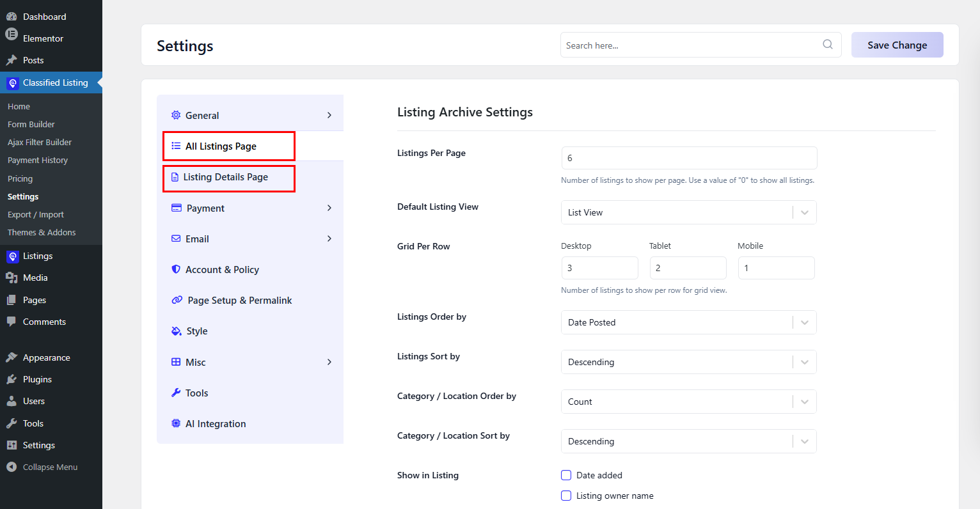The height and width of the screenshot is (509, 980).
Task: Open Category / Location Sort by dropdown
Action: coord(689,441)
